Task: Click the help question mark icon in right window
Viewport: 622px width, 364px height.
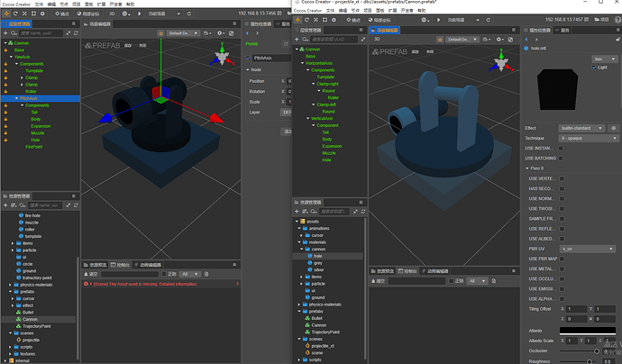Action: click(618, 20)
